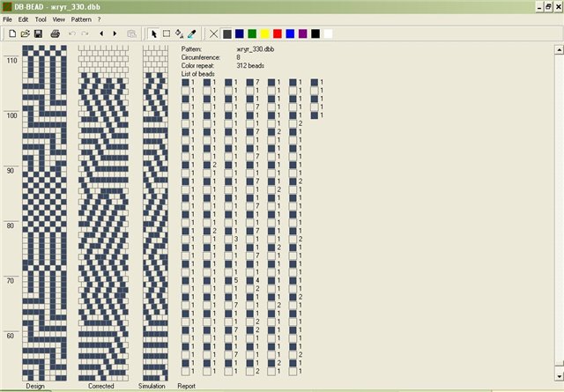
Task: Restore down the DB-BEAD window
Action: coord(548,7)
